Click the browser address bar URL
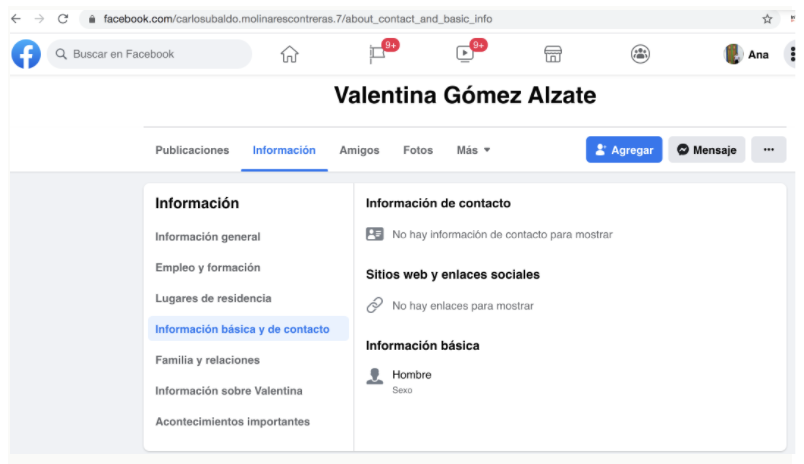The height and width of the screenshot is (464, 804). point(297,19)
